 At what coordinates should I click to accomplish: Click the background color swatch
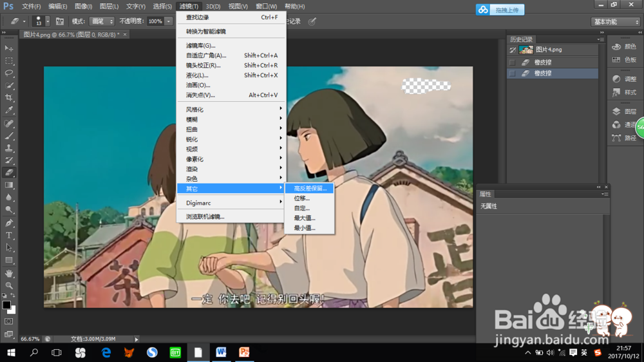click(14, 310)
